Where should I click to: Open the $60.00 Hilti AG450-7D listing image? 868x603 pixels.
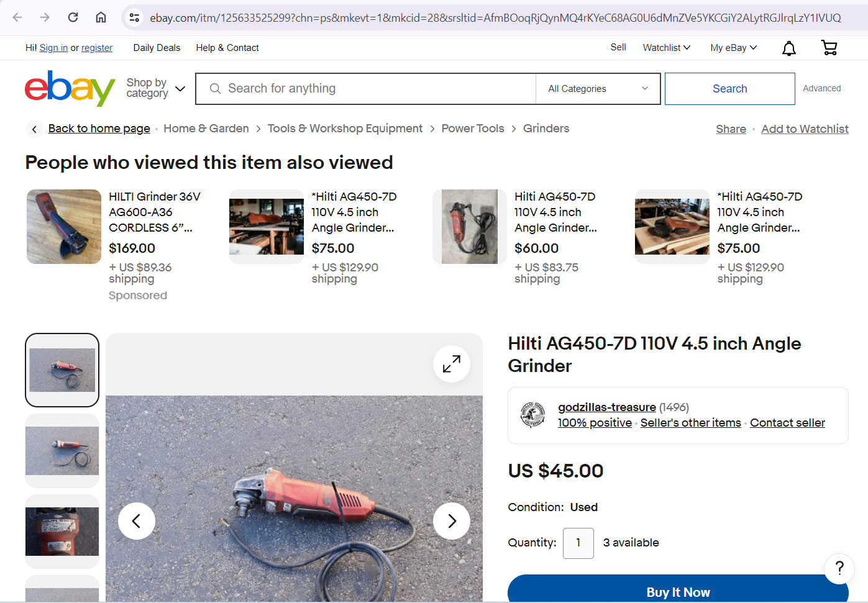[x=470, y=227]
